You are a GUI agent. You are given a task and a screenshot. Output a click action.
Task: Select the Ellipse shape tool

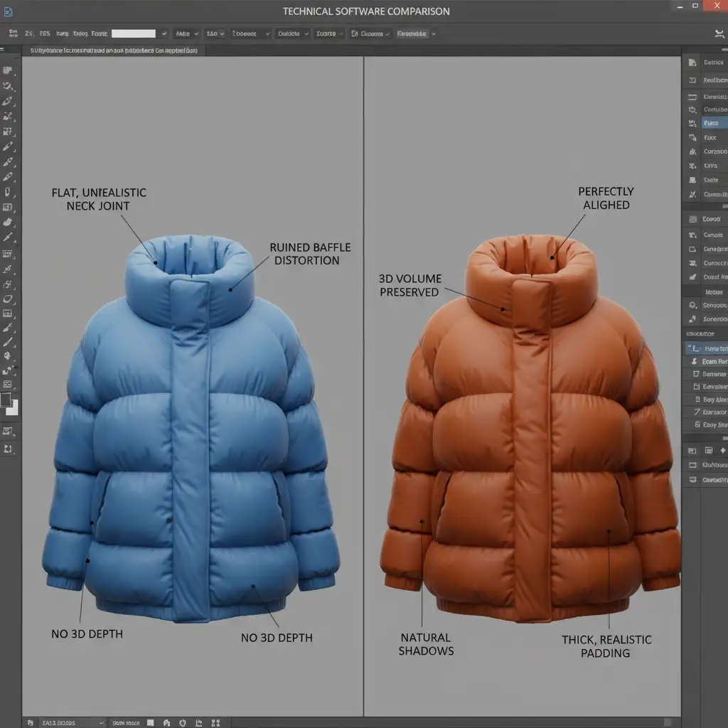point(8,299)
